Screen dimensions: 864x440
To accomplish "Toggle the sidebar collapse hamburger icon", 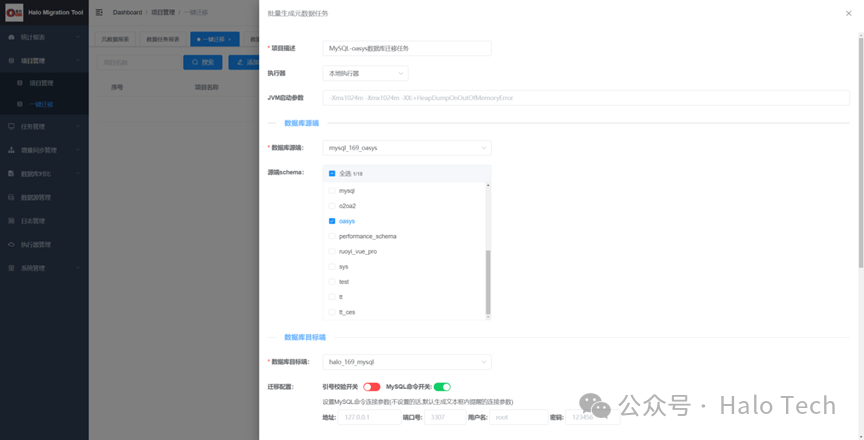I will pyautogui.click(x=99, y=12).
